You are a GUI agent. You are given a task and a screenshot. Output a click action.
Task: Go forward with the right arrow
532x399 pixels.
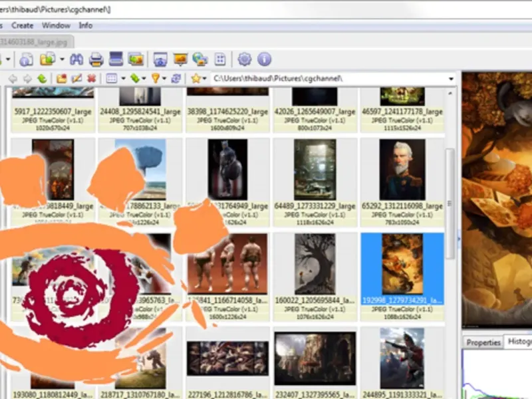click(27, 78)
